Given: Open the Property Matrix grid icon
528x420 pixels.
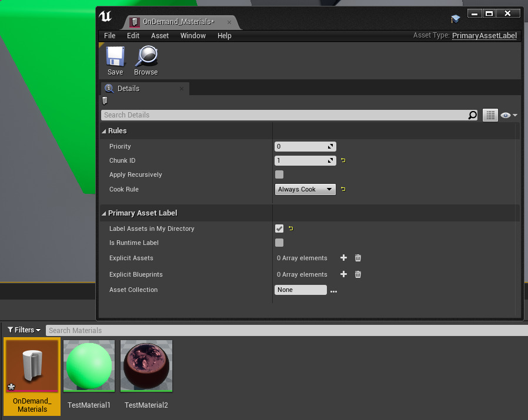Looking at the screenshot, I should pos(490,115).
